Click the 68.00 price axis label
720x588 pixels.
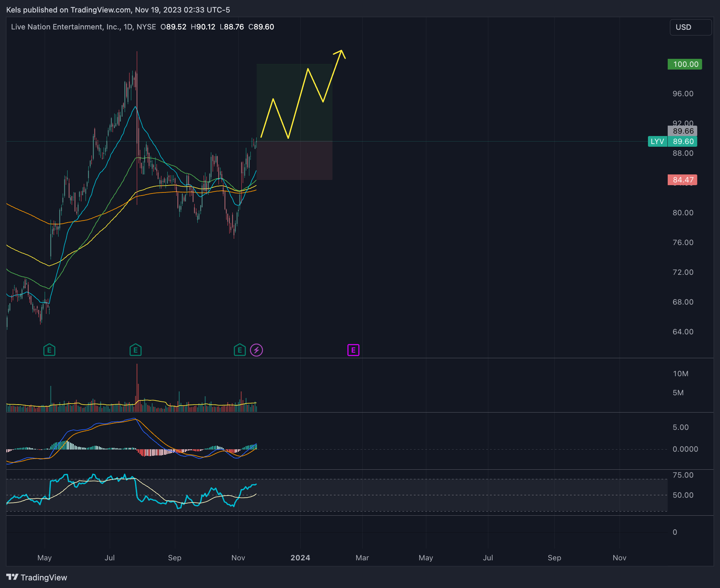[683, 302]
